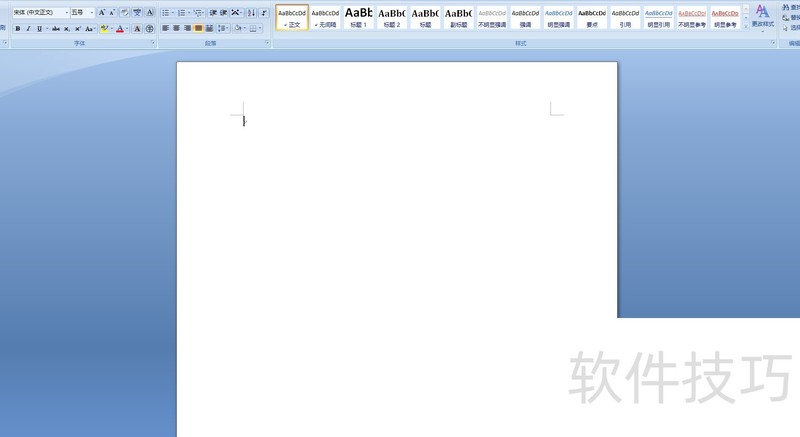The image size is (800, 437).
Task: Apply the 无间隔 (No Spacing) style
Action: pyautogui.click(x=325, y=17)
